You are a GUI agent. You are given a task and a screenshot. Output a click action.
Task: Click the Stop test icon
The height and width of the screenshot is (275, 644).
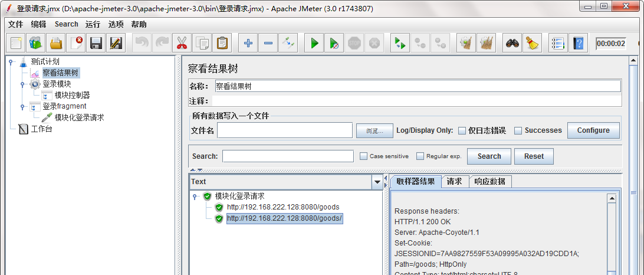[x=354, y=42]
